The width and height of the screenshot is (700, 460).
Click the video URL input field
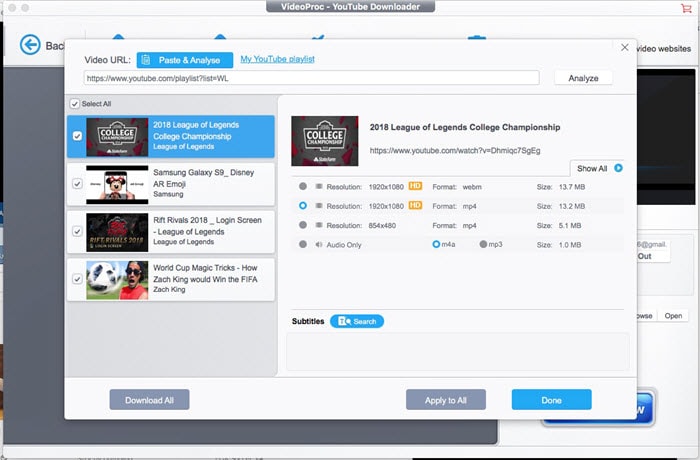311,78
